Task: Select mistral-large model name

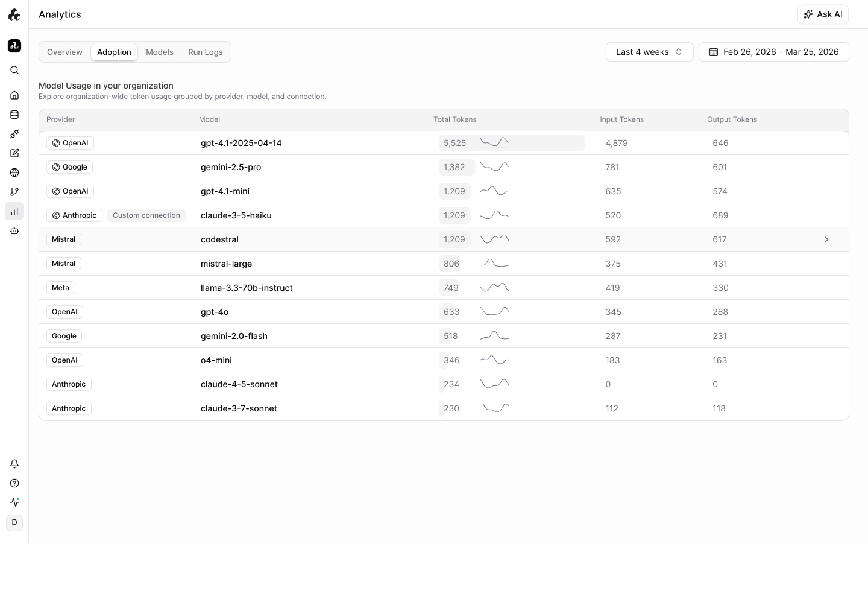Action: point(227,264)
